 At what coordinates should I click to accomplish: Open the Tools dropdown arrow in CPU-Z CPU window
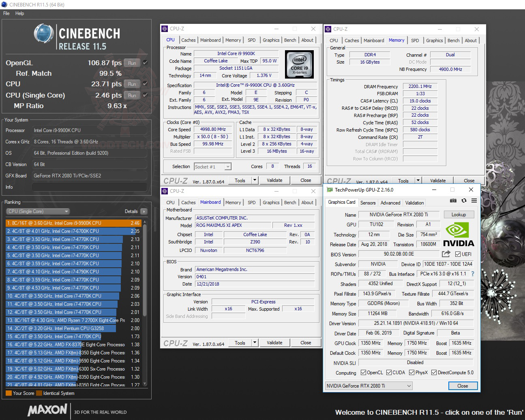coord(255,180)
